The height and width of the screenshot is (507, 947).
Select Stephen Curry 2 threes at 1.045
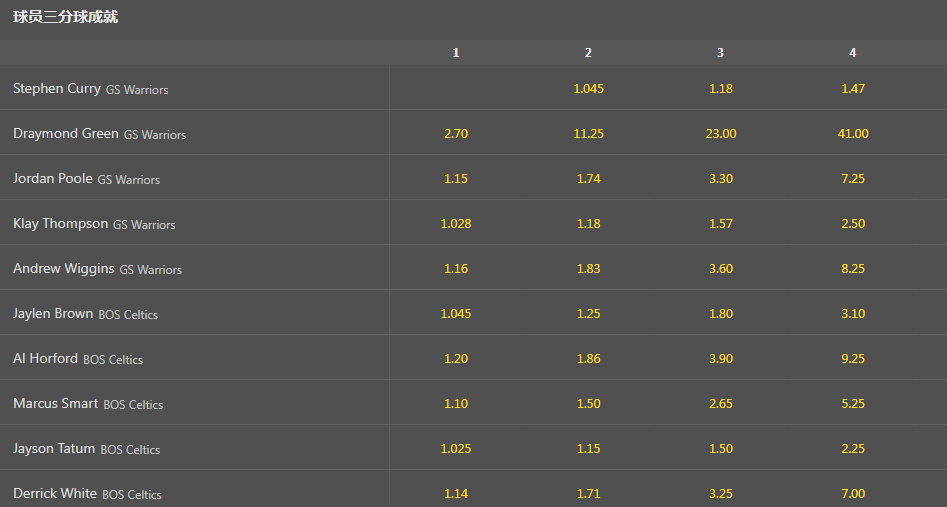[x=588, y=89]
